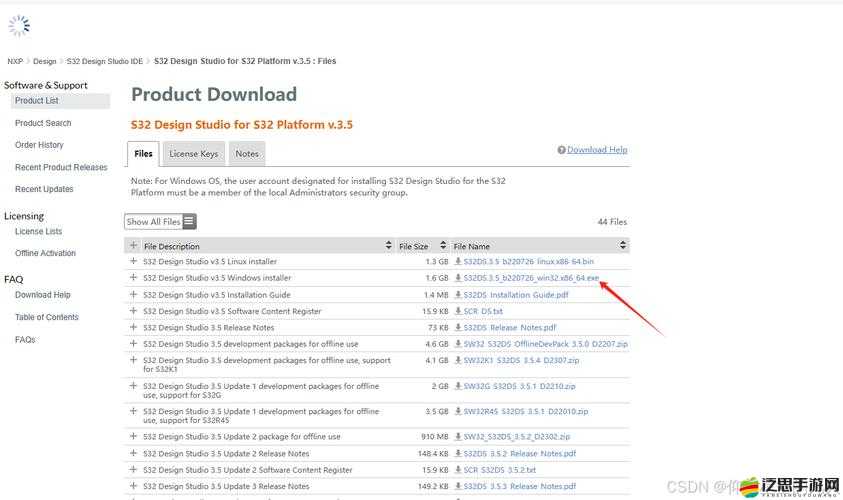Click the File Size column header
The width and height of the screenshot is (843, 500).
[x=413, y=246]
